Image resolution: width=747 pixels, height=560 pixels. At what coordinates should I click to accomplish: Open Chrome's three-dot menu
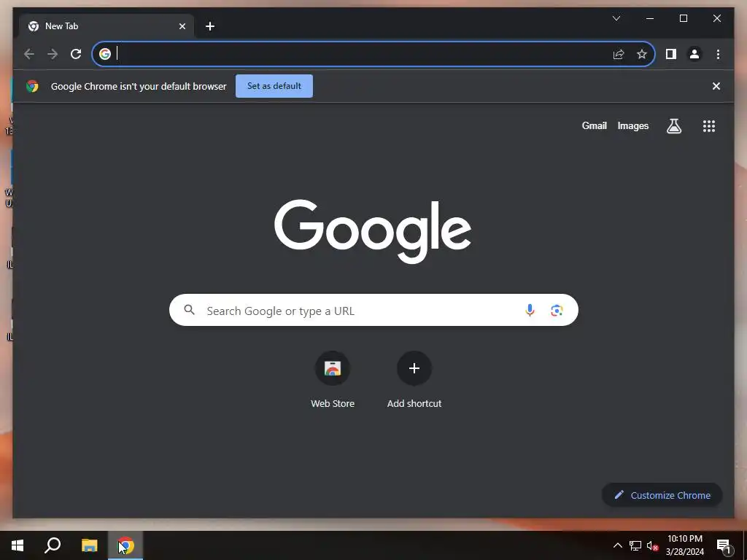click(x=718, y=54)
